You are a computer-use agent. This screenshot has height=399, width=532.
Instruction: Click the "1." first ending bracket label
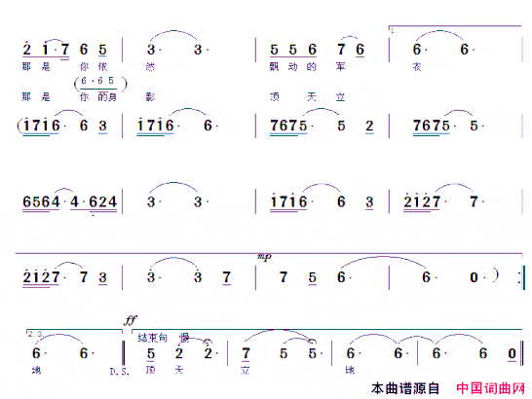click(x=394, y=30)
